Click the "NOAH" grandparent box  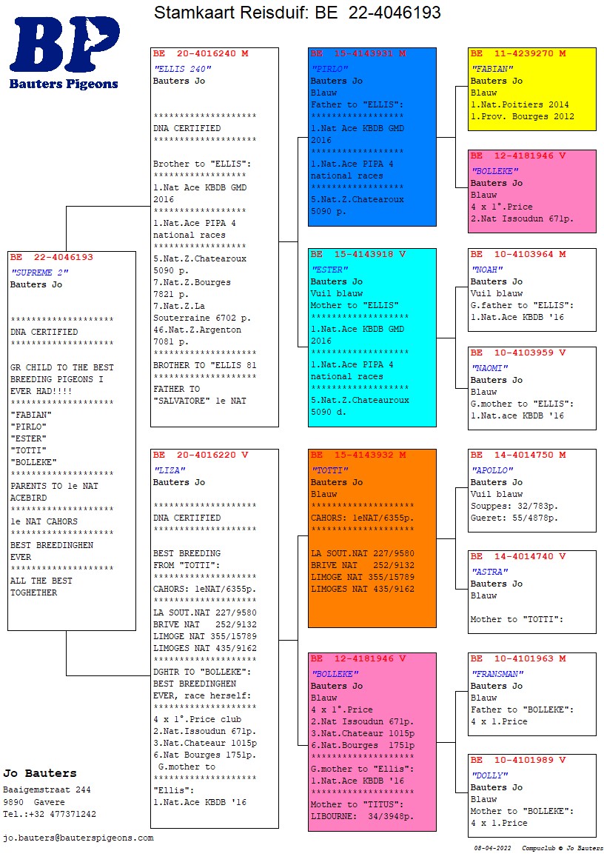pyautogui.click(x=531, y=290)
